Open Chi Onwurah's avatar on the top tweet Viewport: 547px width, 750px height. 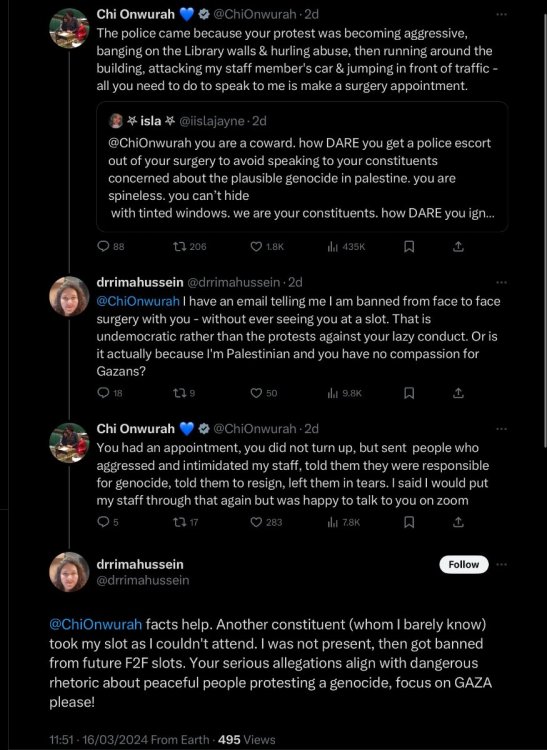click(x=69, y=28)
